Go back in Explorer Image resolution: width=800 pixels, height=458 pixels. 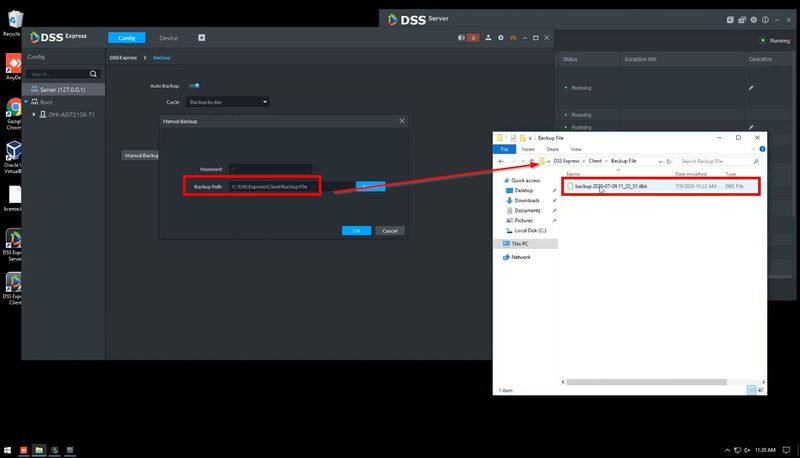point(501,161)
